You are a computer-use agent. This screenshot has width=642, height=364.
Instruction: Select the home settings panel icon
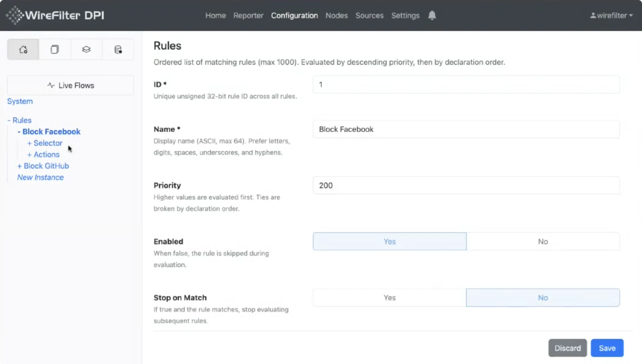(x=23, y=49)
